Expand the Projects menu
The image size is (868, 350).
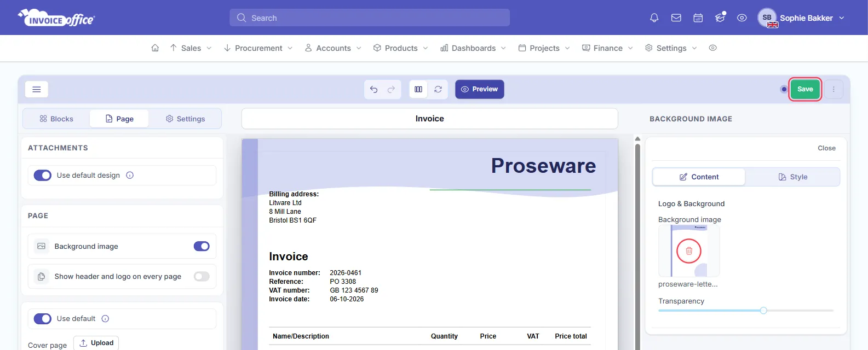(x=544, y=48)
